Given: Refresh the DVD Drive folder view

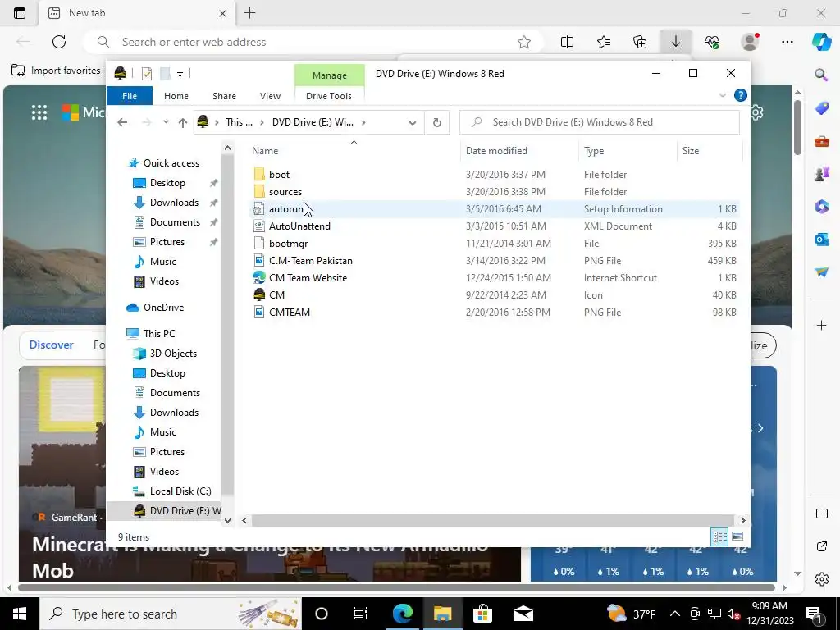Looking at the screenshot, I should click(x=436, y=123).
